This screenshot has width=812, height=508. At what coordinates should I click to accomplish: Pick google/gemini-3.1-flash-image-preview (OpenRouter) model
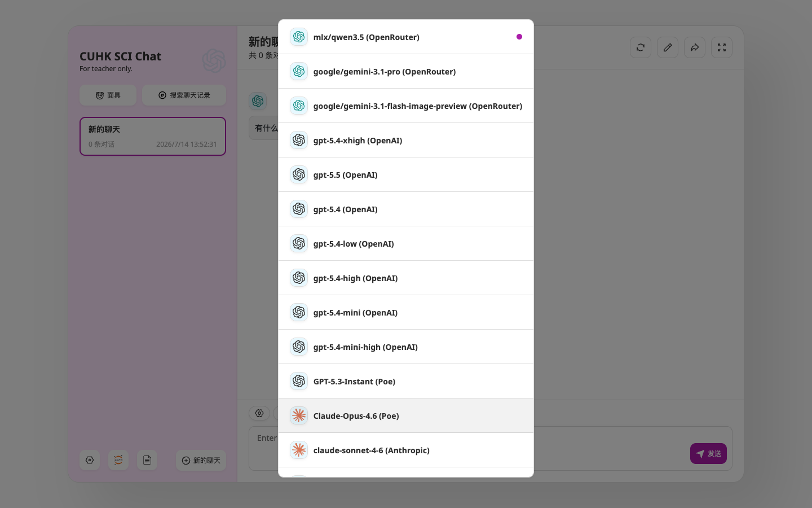tap(406, 106)
